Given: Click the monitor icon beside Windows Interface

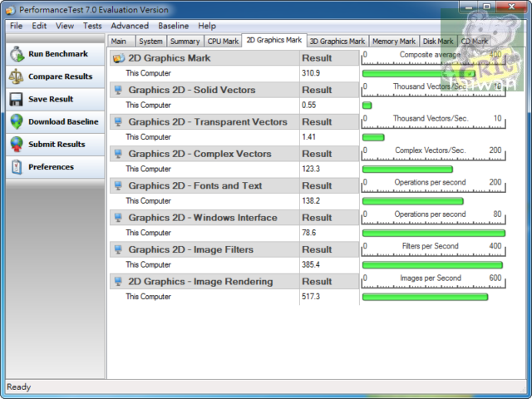Looking at the screenshot, I should (118, 218).
